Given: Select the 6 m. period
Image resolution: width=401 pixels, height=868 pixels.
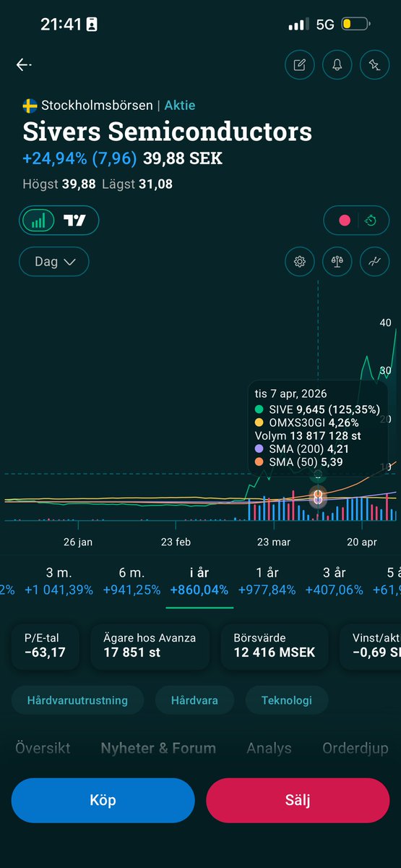Looking at the screenshot, I should [131, 581].
